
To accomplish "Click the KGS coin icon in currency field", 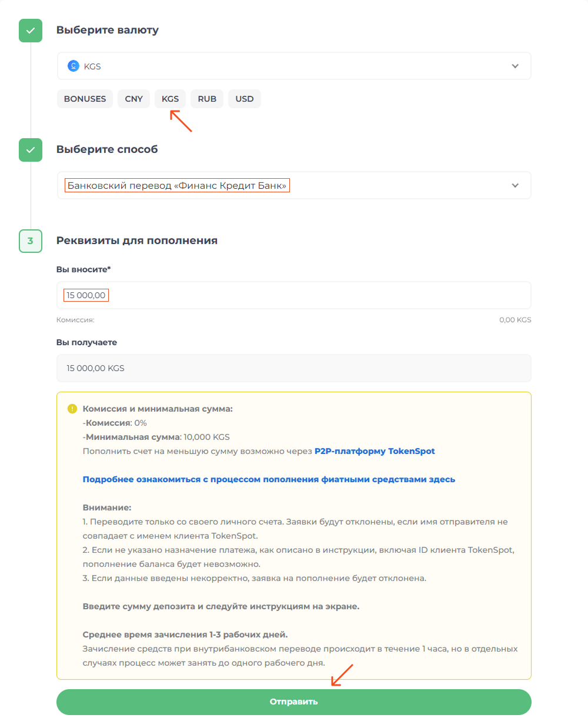I will [73, 66].
